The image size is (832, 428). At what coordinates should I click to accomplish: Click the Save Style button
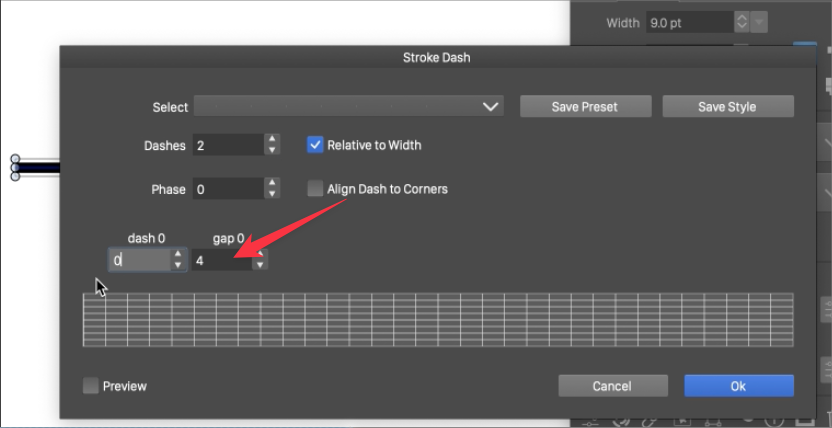coord(727,107)
